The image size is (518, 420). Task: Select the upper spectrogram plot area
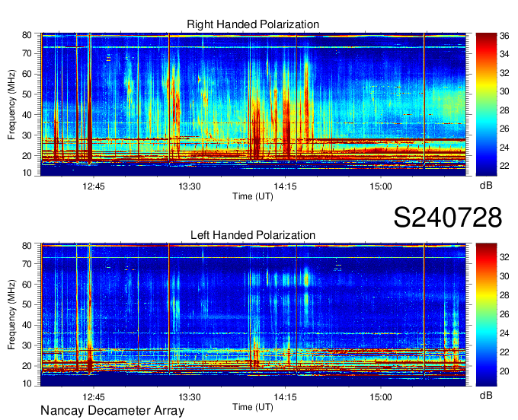tap(253, 104)
